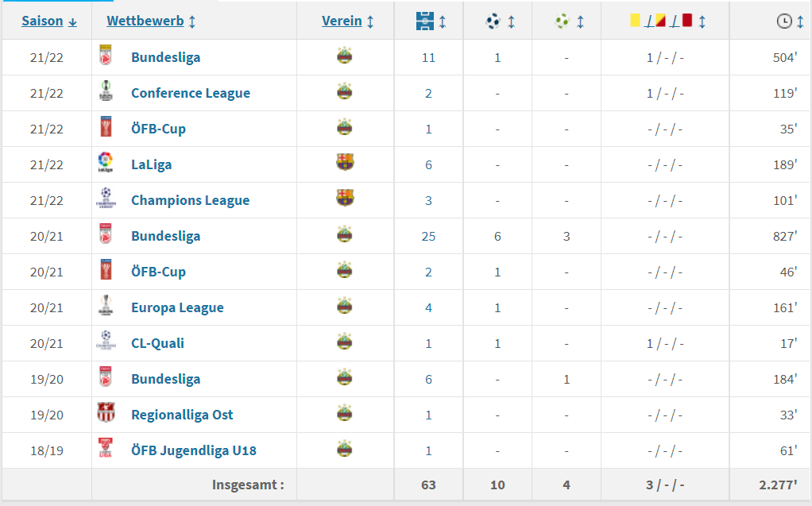Click FC Barcelona crest in LaLiga row
This screenshot has height=506, width=812.
tap(345, 163)
